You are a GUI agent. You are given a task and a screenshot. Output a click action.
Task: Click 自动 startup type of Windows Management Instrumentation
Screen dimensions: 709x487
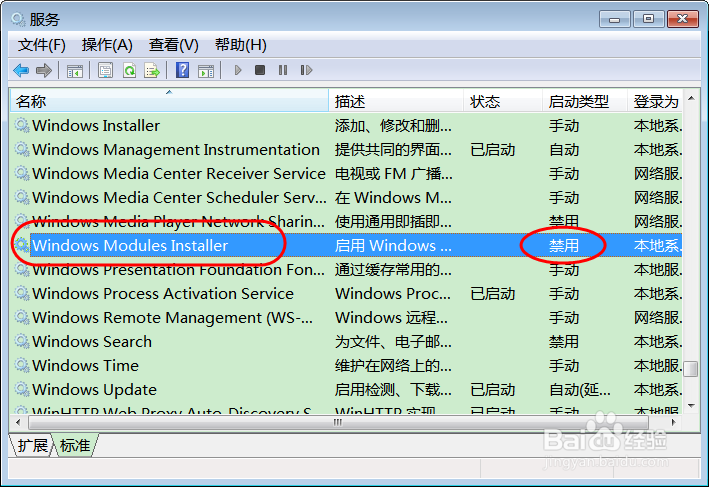tap(563, 150)
